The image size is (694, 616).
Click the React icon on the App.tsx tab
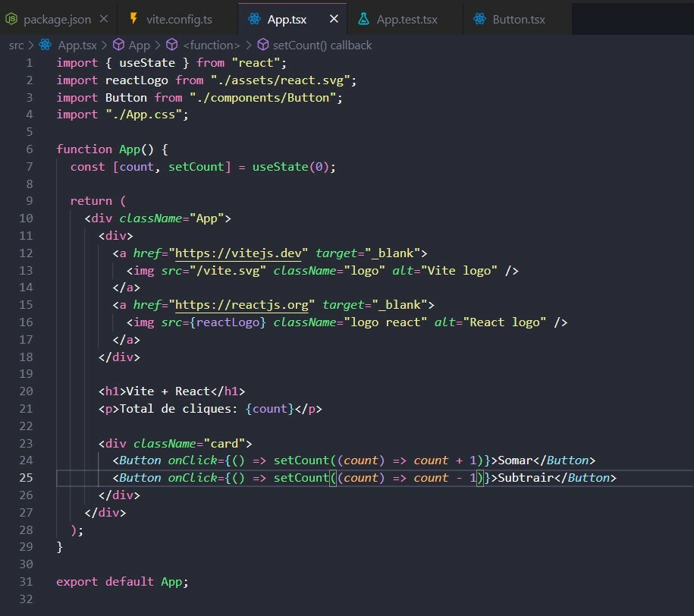pos(254,19)
